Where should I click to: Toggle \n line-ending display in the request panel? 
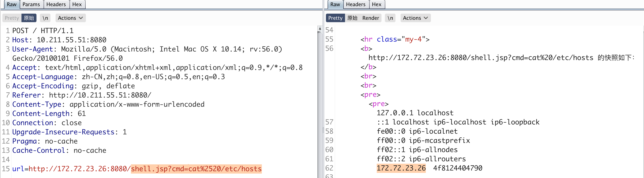[45, 18]
